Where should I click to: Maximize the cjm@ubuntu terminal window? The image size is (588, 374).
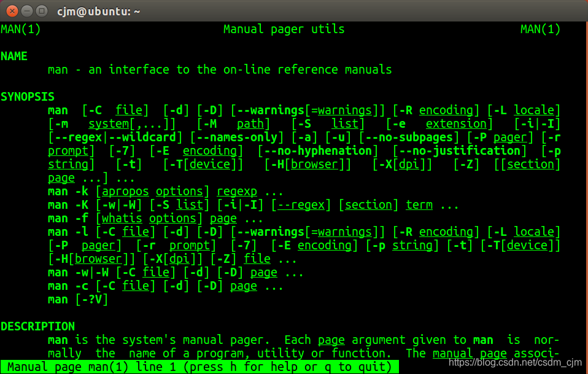42,11
